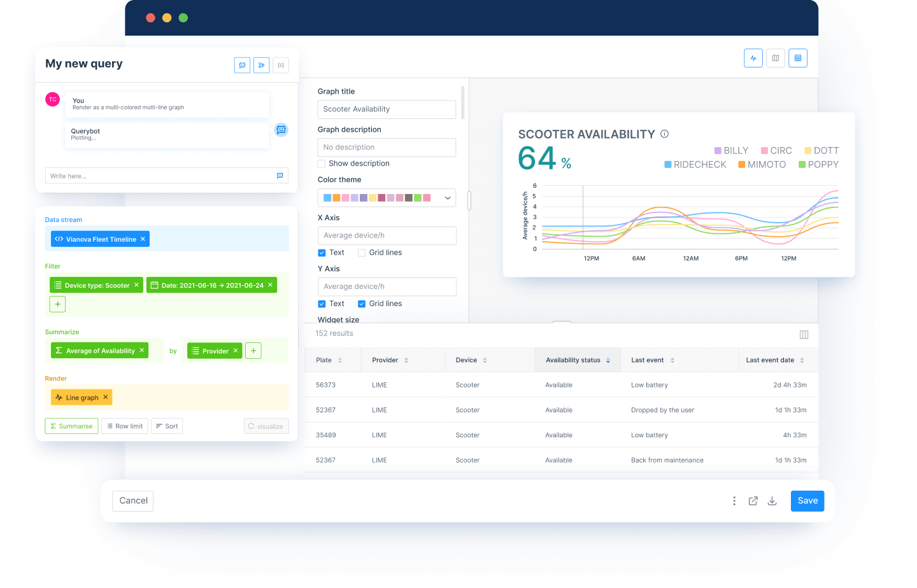Viewport: 917px width, 588px height.
Task: Uncheck the X Axis Text checkbox
Action: (x=322, y=253)
